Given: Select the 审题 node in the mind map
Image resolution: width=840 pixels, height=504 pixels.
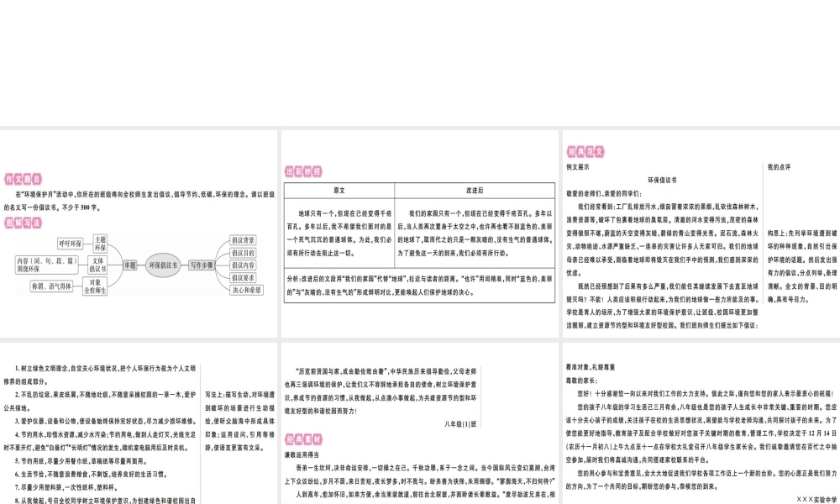Looking at the screenshot, I should [130, 265].
